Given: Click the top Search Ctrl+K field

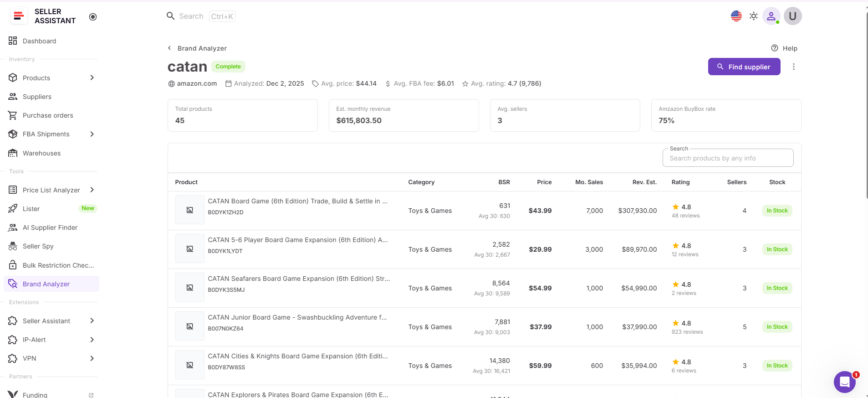Looking at the screenshot, I should coord(201,16).
